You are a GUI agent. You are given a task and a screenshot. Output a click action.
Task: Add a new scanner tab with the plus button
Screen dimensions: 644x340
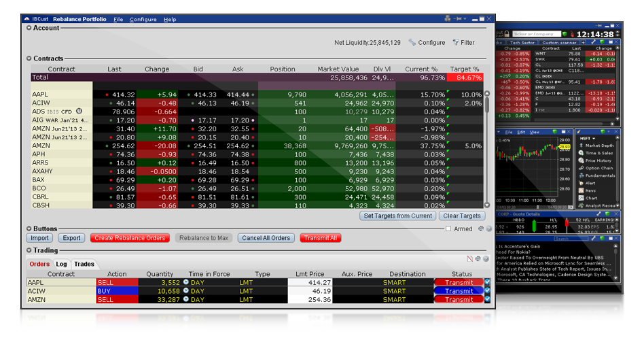point(583,42)
